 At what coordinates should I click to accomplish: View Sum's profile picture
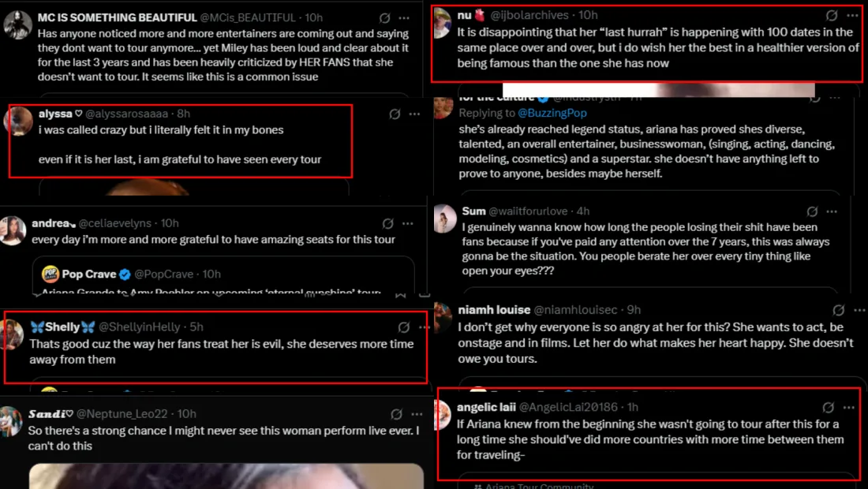pos(445,218)
